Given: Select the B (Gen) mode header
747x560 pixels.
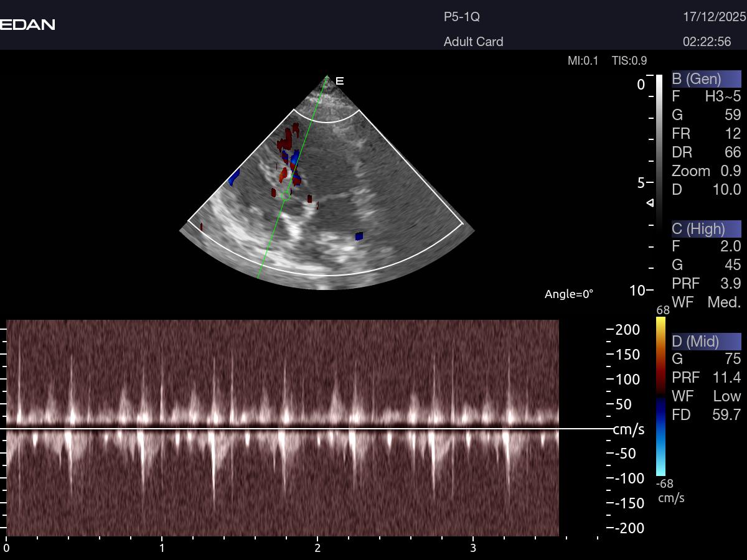Looking at the screenshot, I should 706,79.
